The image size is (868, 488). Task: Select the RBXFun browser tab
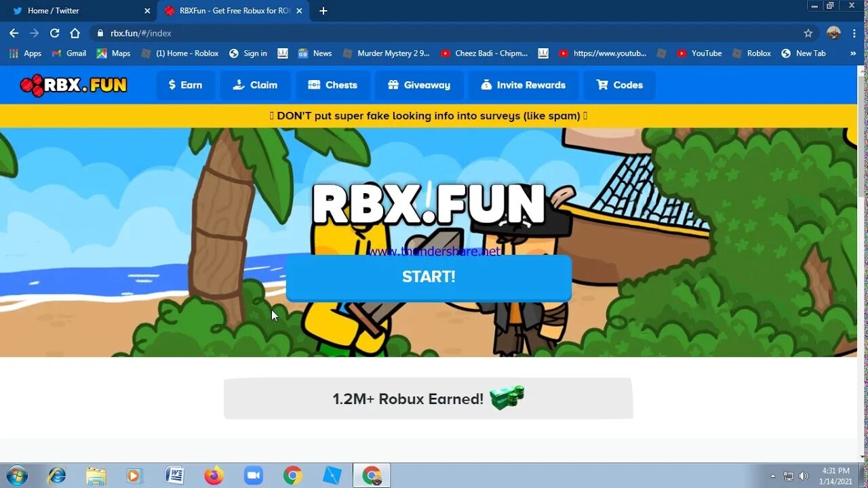[x=233, y=11]
